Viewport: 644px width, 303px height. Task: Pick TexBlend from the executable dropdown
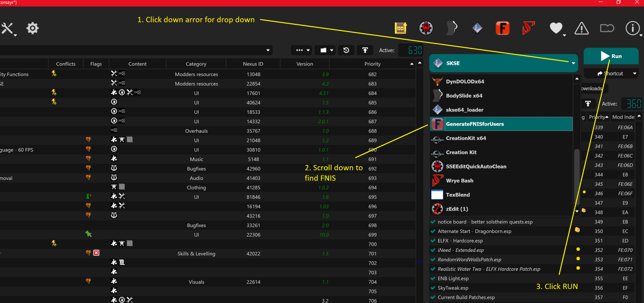pos(501,194)
